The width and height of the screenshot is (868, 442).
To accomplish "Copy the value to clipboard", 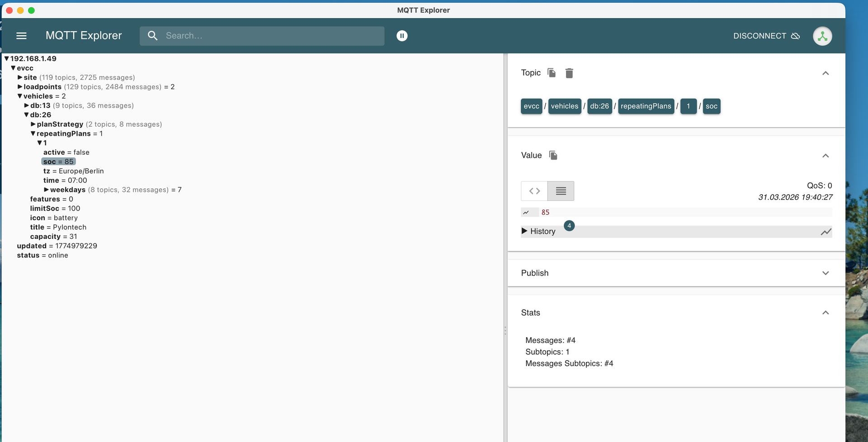I will tap(553, 156).
